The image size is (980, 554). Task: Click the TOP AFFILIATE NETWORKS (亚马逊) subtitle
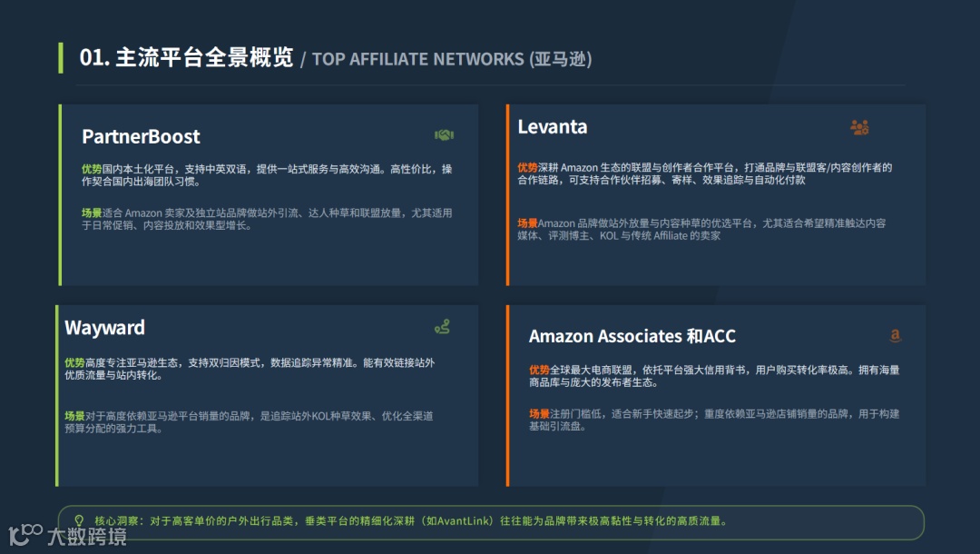coord(452,59)
